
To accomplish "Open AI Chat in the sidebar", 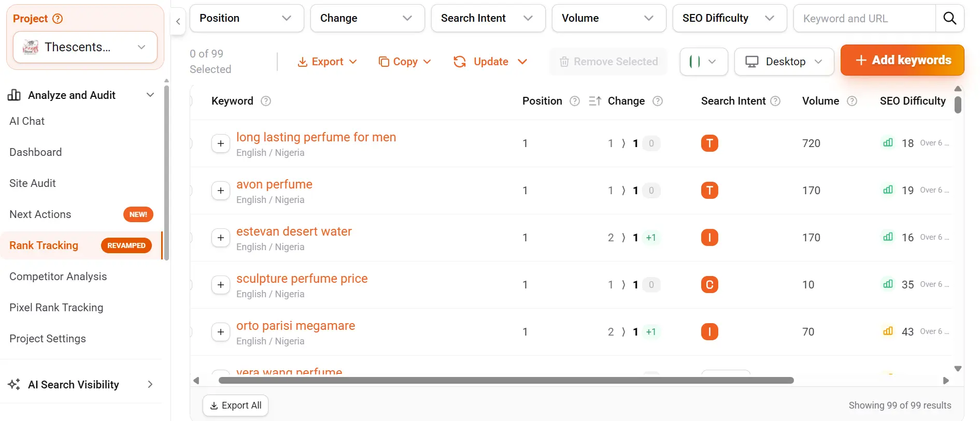I will [27, 121].
